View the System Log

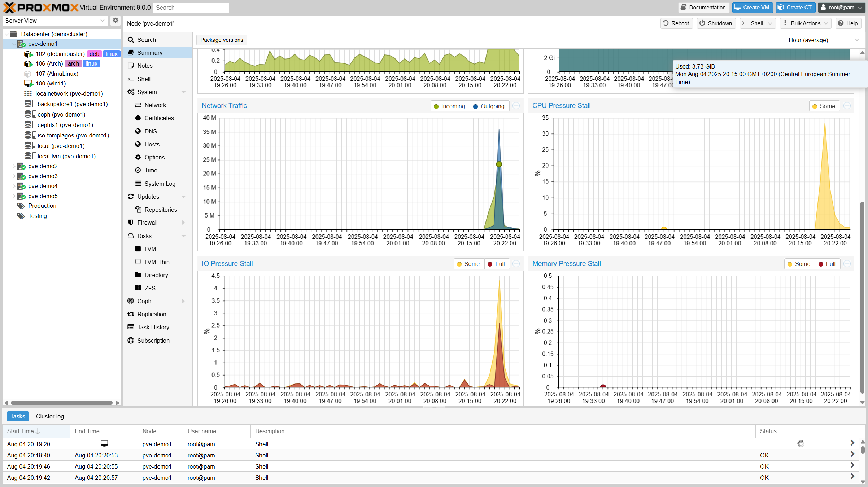tap(159, 183)
